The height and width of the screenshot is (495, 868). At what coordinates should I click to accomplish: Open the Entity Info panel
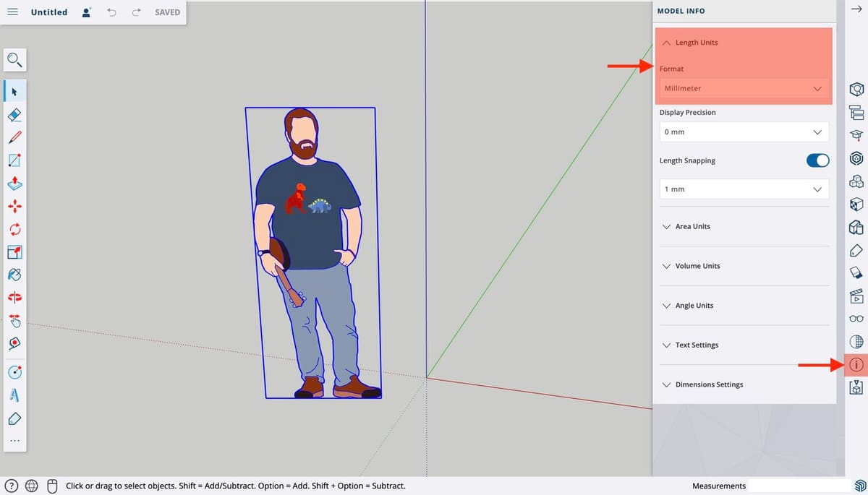click(856, 90)
